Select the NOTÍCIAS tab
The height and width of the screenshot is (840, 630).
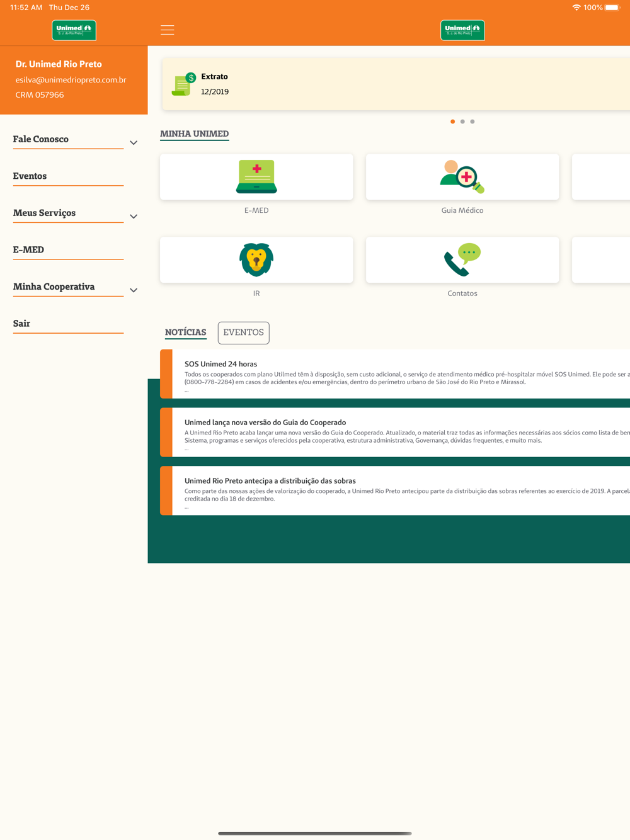[186, 332]
